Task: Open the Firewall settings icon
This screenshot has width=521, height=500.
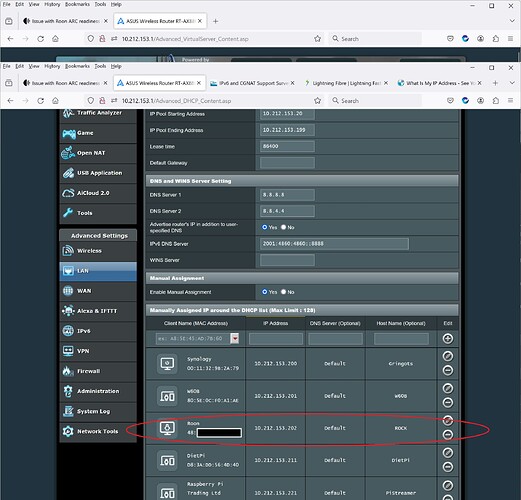Action: 68,371
